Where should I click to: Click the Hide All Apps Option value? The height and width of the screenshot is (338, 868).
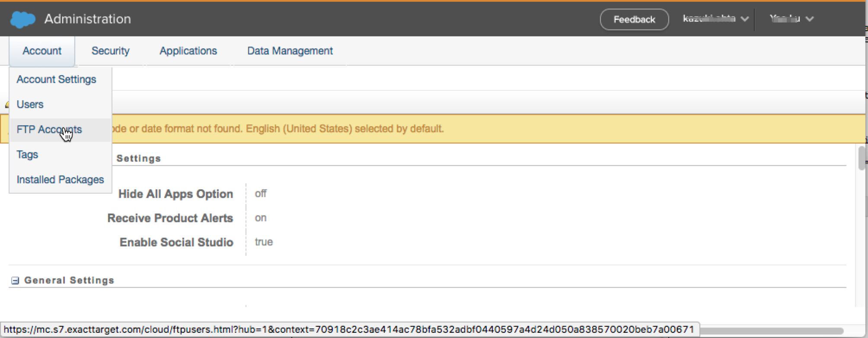(x=261, y=194)
